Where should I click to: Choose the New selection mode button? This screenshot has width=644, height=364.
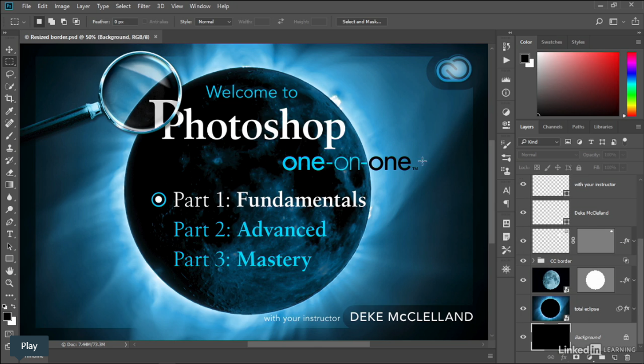pyautogui.click(x=39, y=21)
